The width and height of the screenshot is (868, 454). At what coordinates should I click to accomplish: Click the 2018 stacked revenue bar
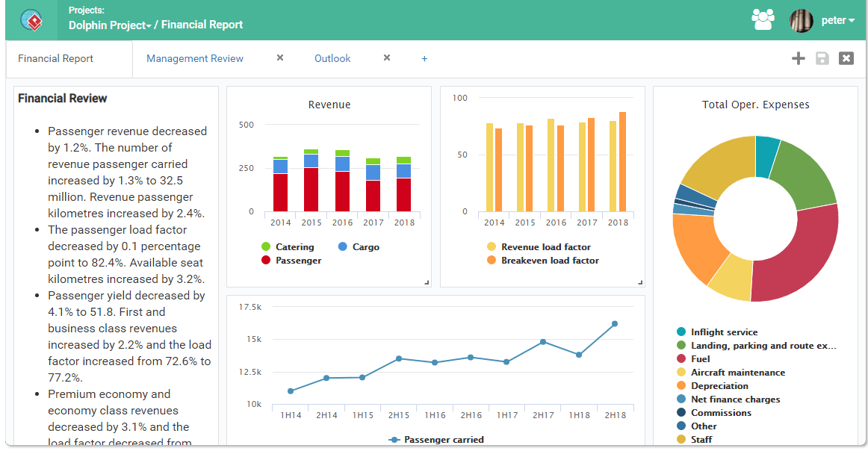click(403, 184)
